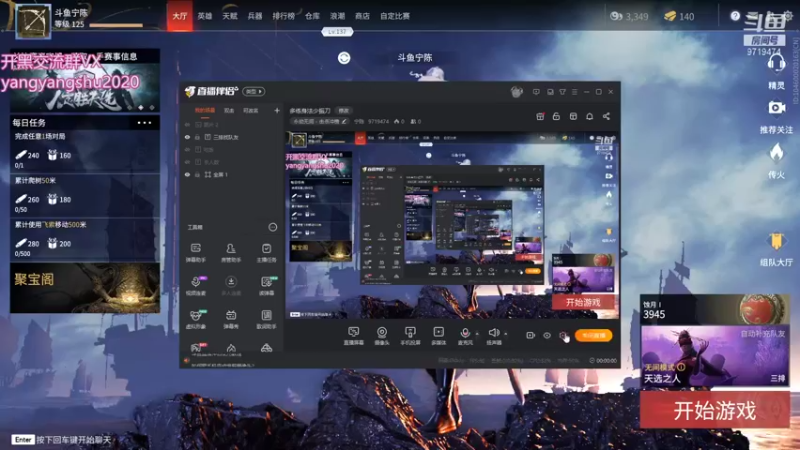Open the 排行榜 leaderboard tab
This screenshot has width=800, height=450.
point(284,16)
